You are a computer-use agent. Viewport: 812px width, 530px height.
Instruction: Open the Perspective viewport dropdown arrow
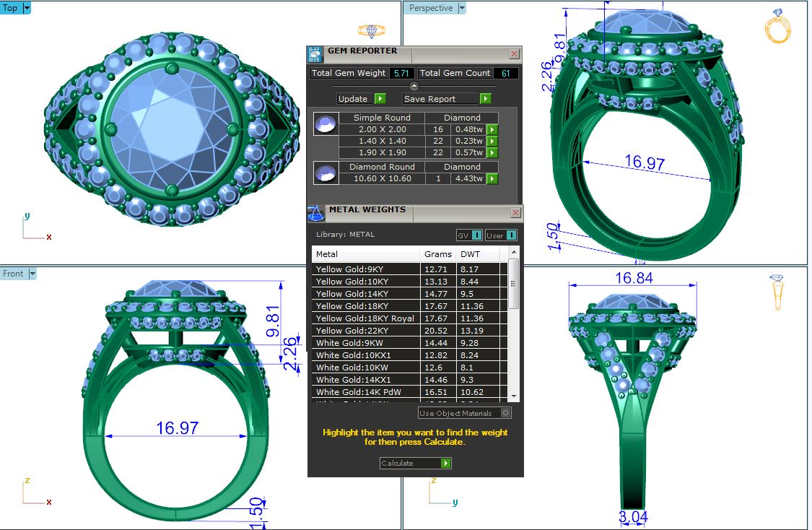pos(462,8)
